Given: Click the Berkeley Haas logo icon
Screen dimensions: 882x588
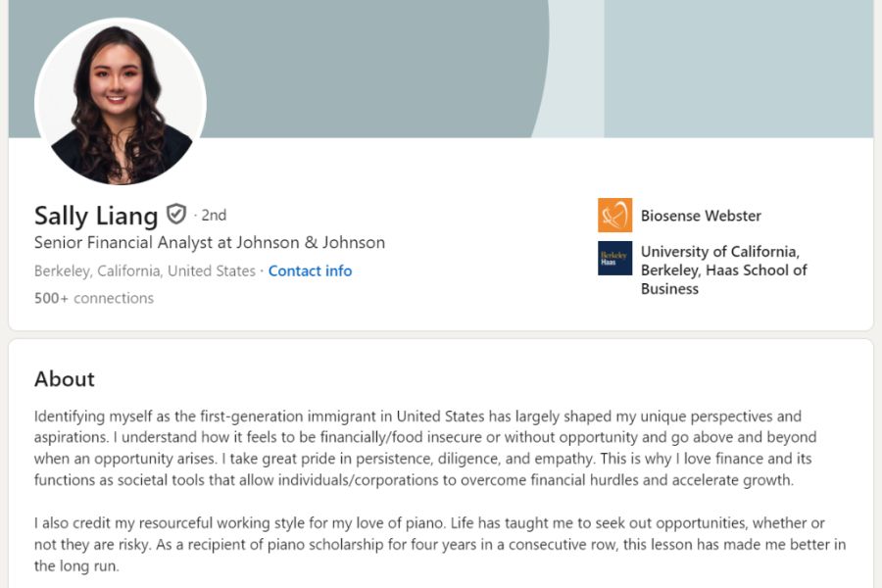Looking at the screenshot, I should 614,259.
